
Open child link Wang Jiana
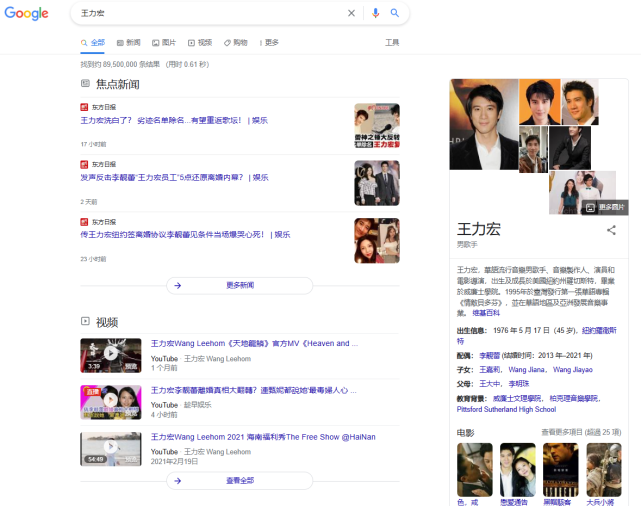click(526, 369)
